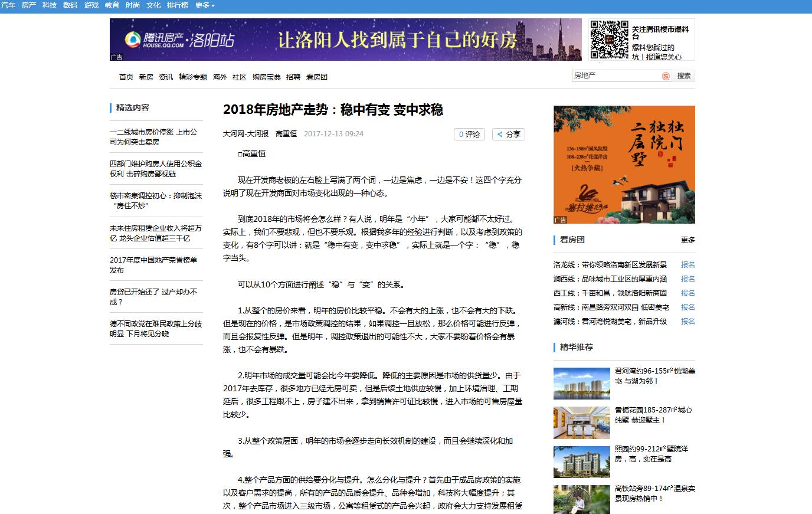Viewport: 812px width, 514px height.
Task: Open article 一二线城市房价停涨 in sidebar
Action: [x=153, y=137]
